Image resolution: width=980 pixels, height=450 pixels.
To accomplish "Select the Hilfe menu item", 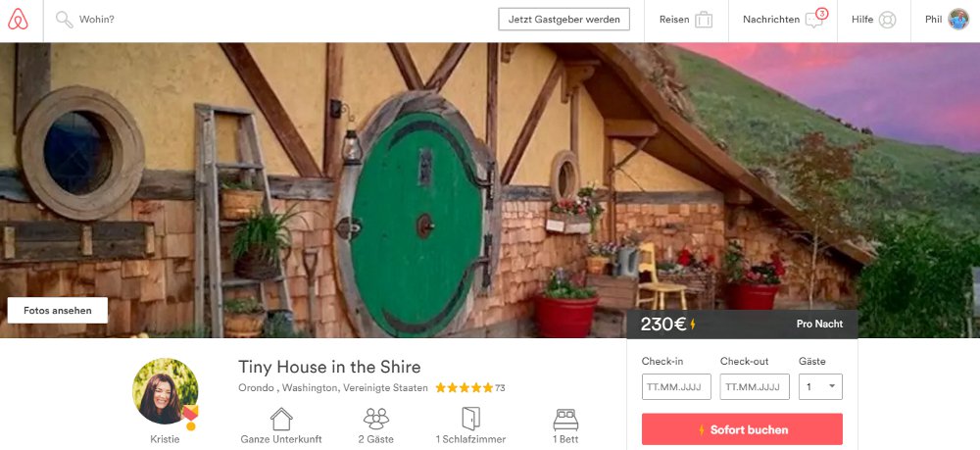I will 874,20.
